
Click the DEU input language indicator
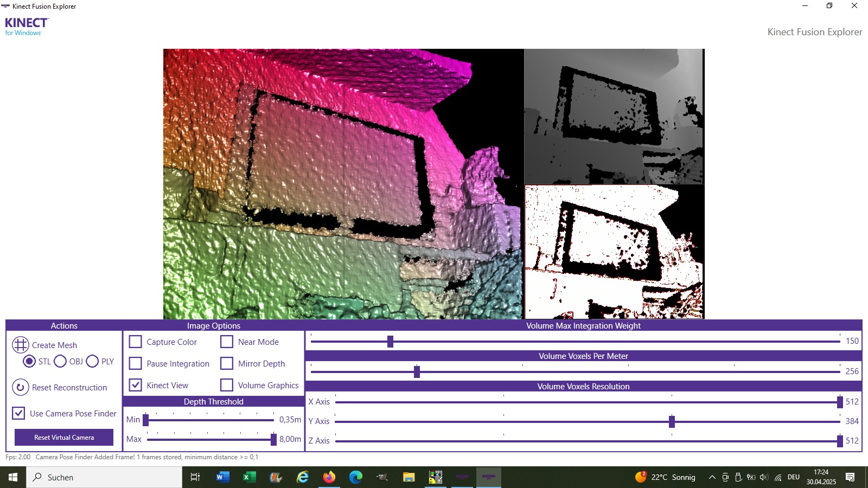tap(794, 477)
